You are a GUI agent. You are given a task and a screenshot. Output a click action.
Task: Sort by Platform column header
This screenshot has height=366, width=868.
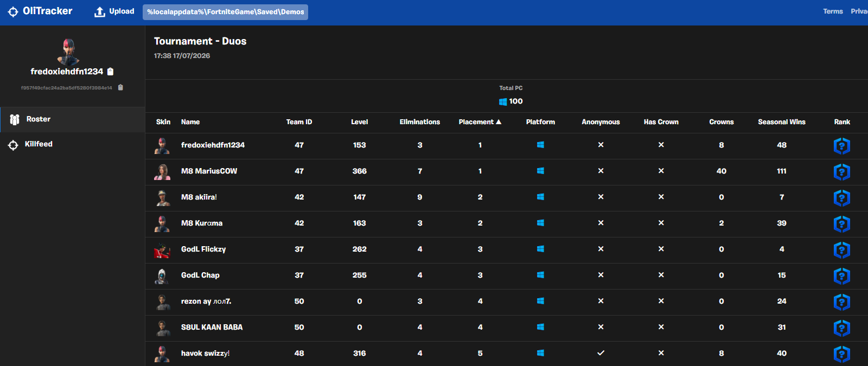pos(540,122)
